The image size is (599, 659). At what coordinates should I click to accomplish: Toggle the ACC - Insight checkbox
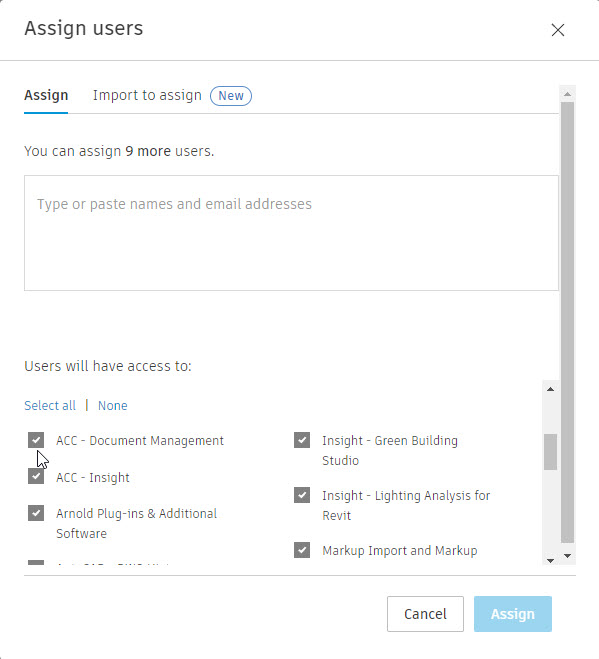[36, 476]
